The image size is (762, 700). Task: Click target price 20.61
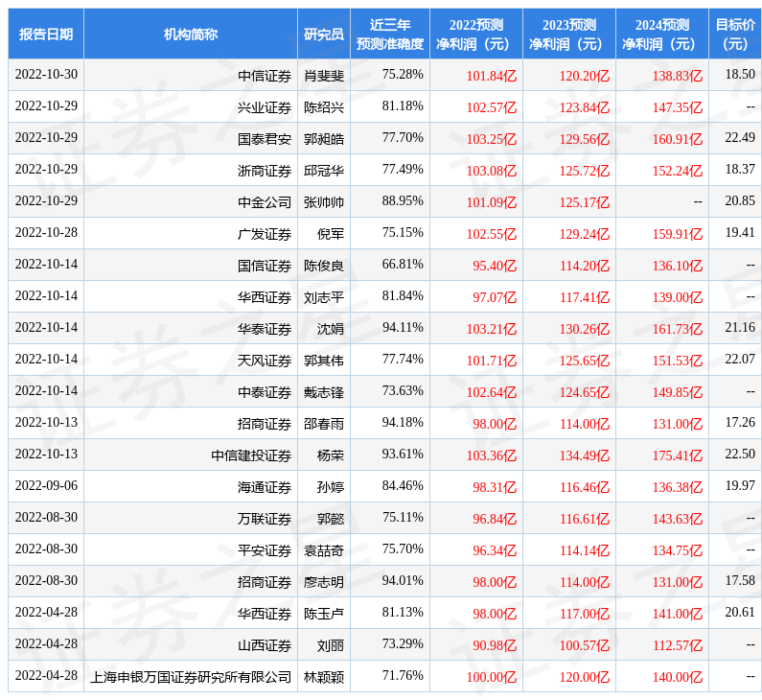pyautogui.click(x=740, y=612)
